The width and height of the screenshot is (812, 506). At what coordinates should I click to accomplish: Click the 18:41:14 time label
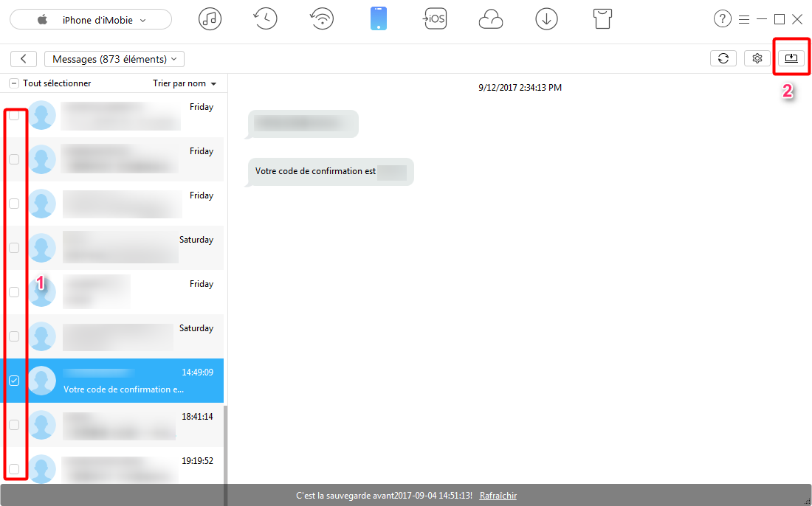point(197,417)
